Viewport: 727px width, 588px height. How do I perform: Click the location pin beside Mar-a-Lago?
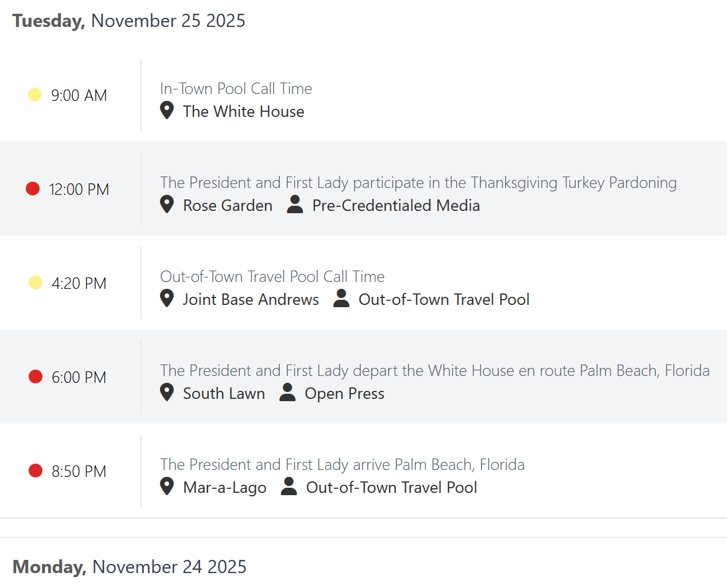pyautogui.click(x=167, y=486)
